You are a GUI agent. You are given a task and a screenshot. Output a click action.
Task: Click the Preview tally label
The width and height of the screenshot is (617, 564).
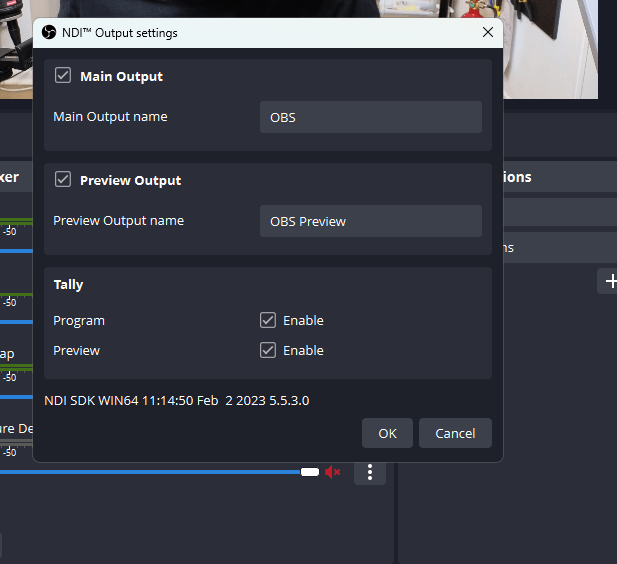coord(77,350)
